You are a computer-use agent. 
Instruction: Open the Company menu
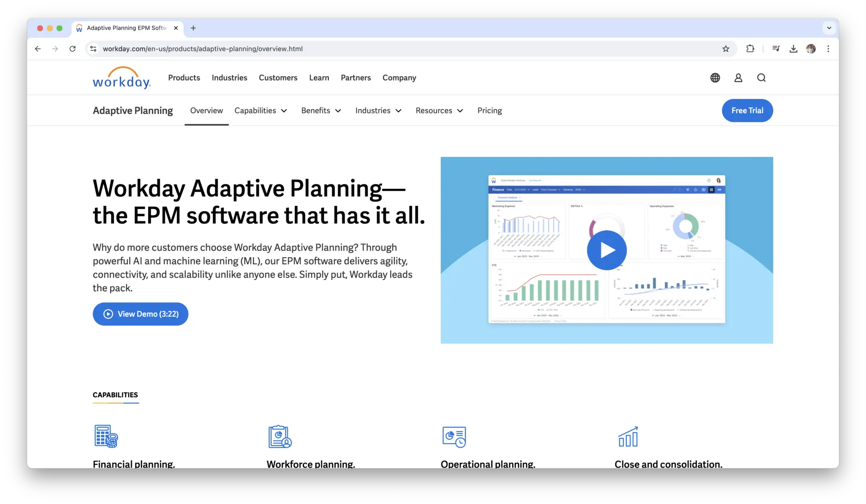coord(399,78)
